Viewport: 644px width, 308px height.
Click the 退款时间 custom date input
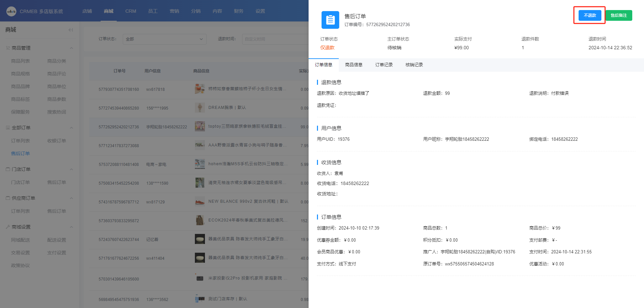(275, 39)
